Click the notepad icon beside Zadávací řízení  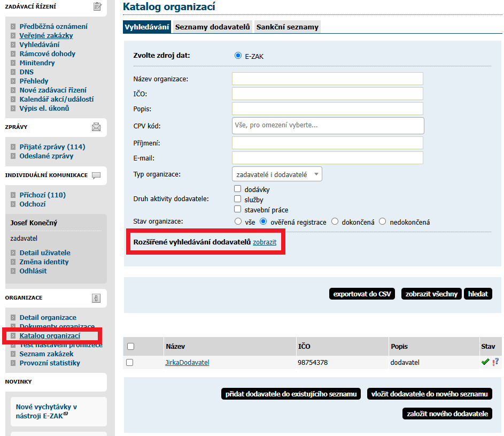pyautogui.click(x=97, y=6)
